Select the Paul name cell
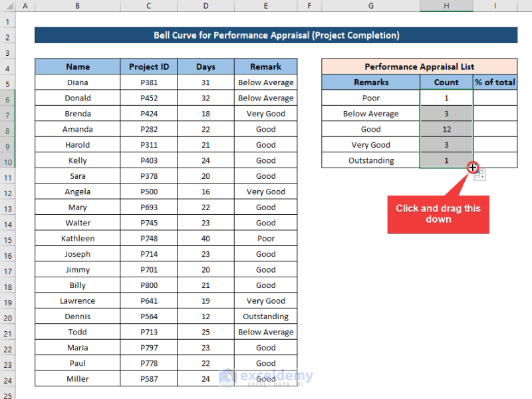532x399 pixels. click(77, 363)
